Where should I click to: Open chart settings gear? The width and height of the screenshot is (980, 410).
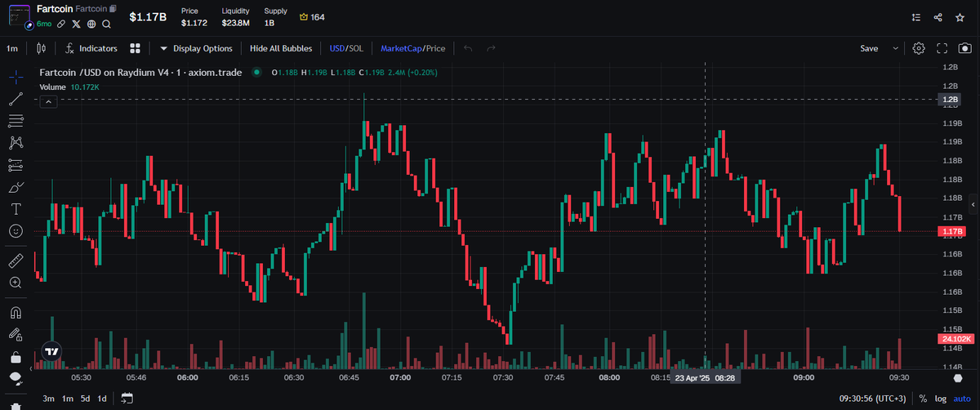point(919,48)
